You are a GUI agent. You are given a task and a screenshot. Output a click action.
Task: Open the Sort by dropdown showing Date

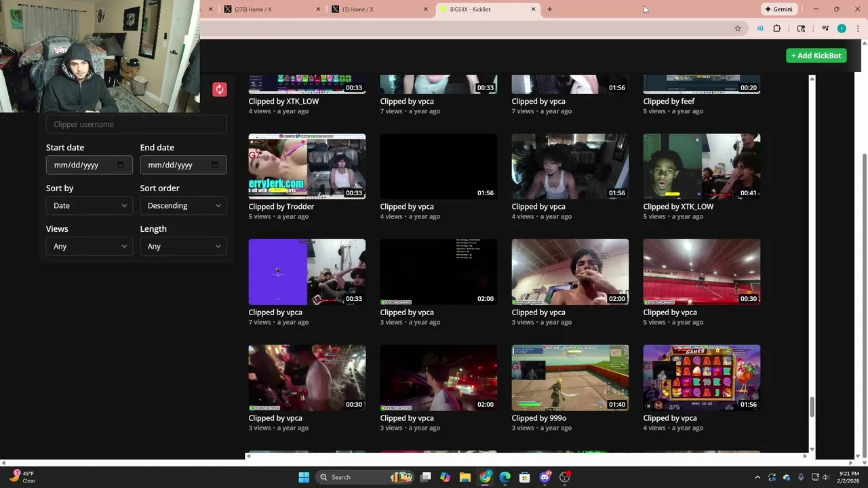click(x=89, y=205)
